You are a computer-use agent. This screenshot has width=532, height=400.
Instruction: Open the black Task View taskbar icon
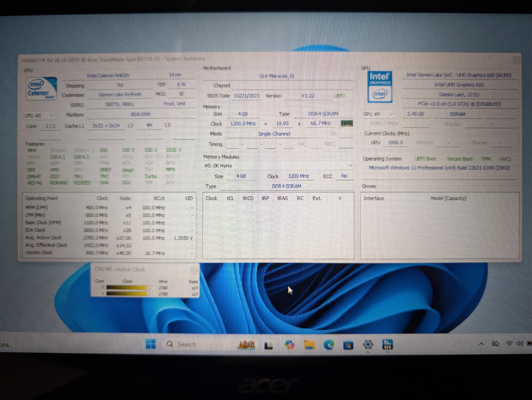click(268, 346)
